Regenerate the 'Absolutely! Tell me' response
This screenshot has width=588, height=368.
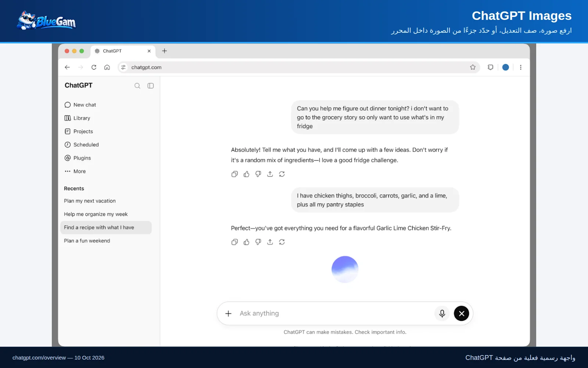point(282,174)
